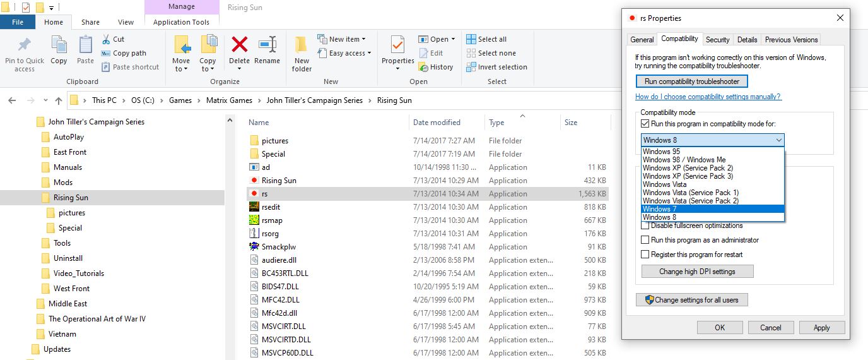868x360 pixels.
Task: Choose Windows 7 from the dropdown list
Action: [712, 209]
